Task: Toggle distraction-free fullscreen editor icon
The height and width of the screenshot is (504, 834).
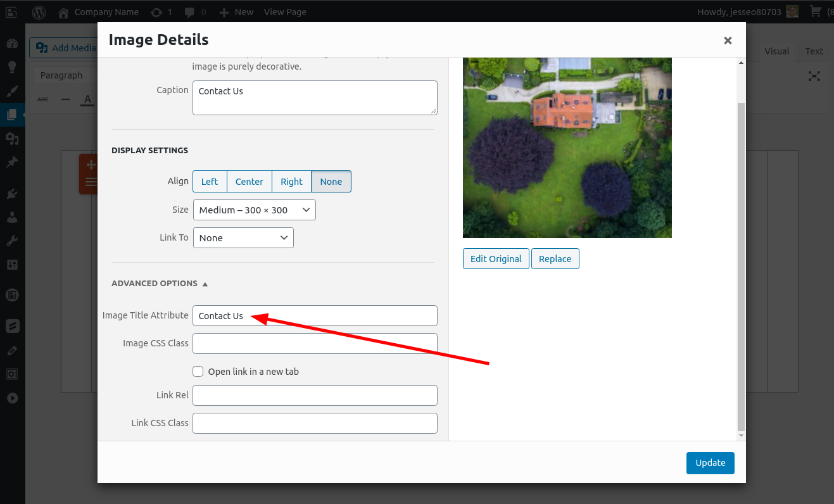Action: coord(814,76)
